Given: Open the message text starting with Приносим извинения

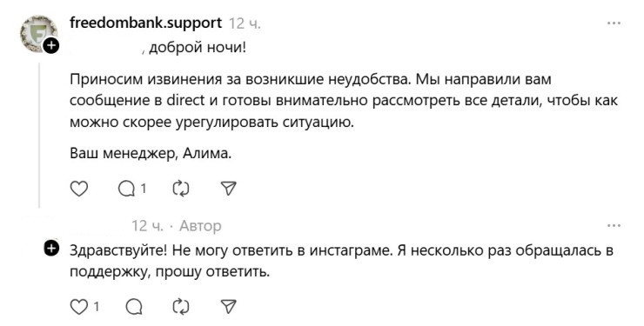Looking at the screenshot, I should (344, 101).
